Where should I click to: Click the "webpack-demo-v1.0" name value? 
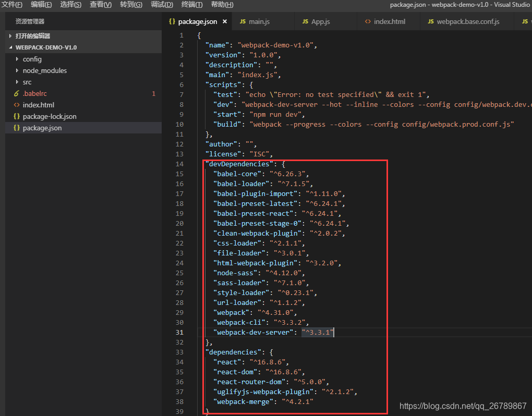click(x=275, y=45)
